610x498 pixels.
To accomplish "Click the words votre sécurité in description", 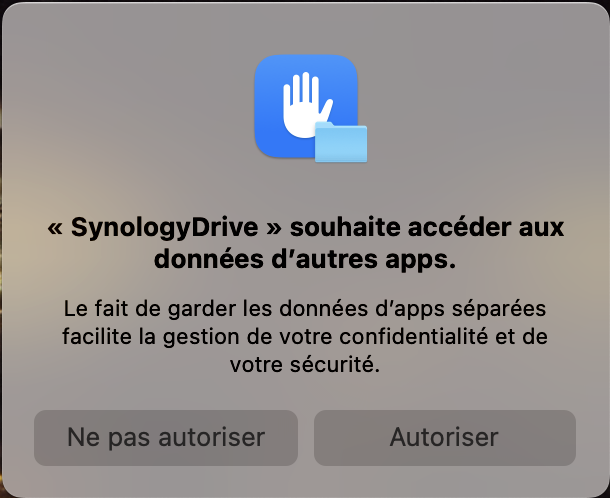I will (x=305, y=365).
